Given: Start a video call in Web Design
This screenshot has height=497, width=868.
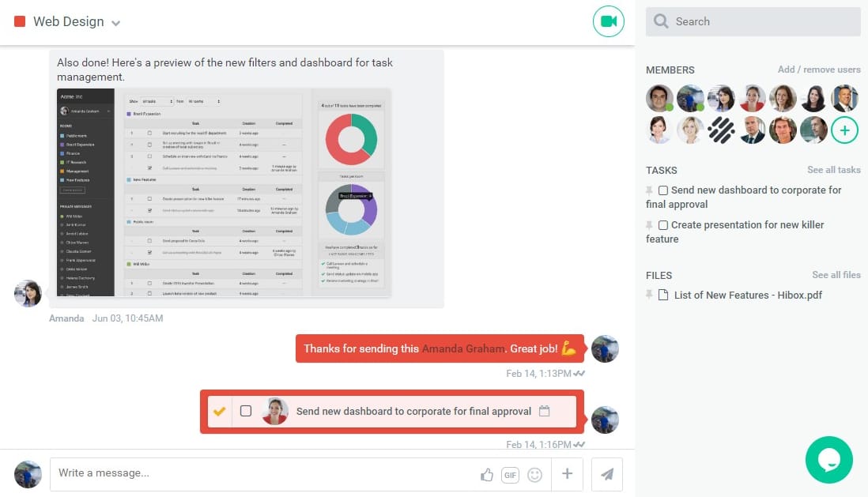Looking at the screenshot, I should tap(608, 21).
